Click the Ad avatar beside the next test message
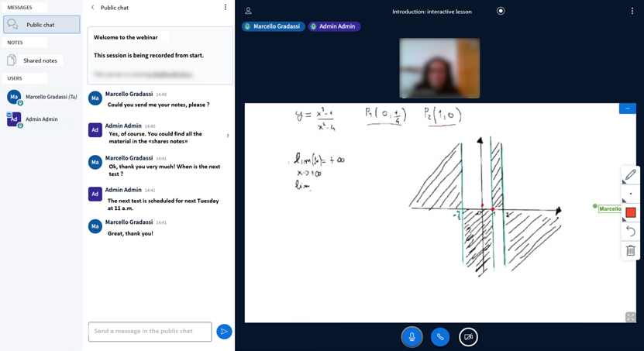Screen dimensions: 644x351 click(x=95, y=194)
